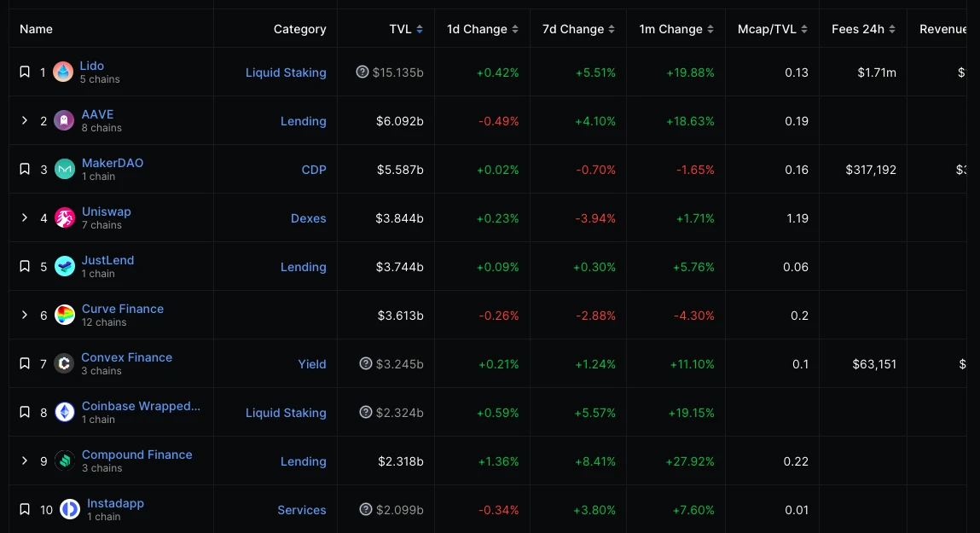Click the Lido protocol logo icon
The width and height of the screenshot is (980, 533).
click(63, 72)
